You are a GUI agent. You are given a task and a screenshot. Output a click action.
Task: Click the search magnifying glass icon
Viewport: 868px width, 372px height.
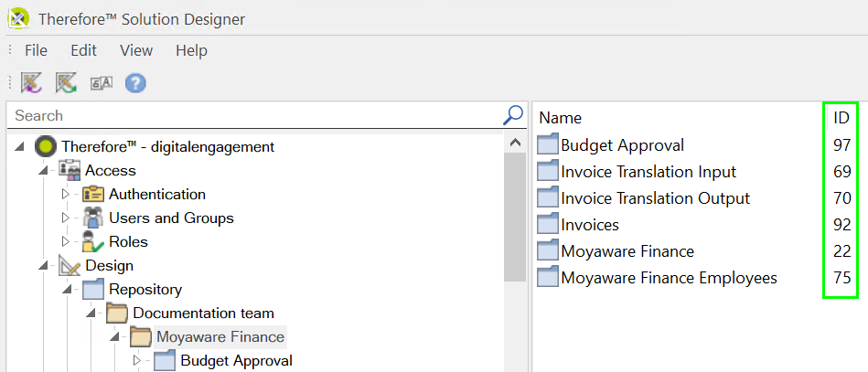[x=513, y=115]
